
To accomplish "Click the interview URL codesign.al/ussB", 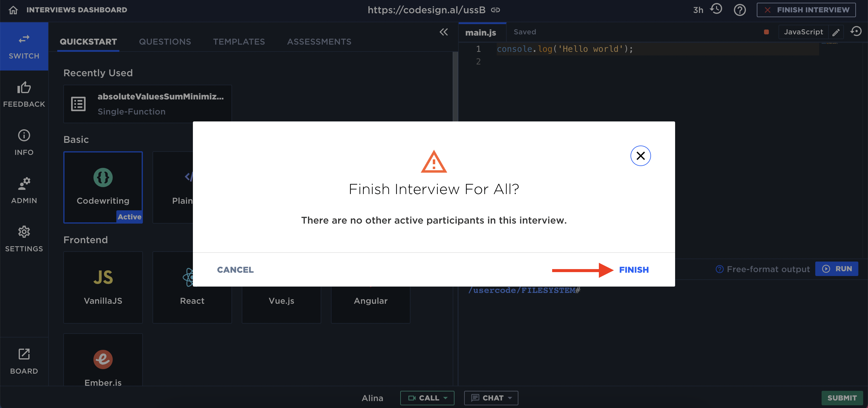I will tap(426, 10).
